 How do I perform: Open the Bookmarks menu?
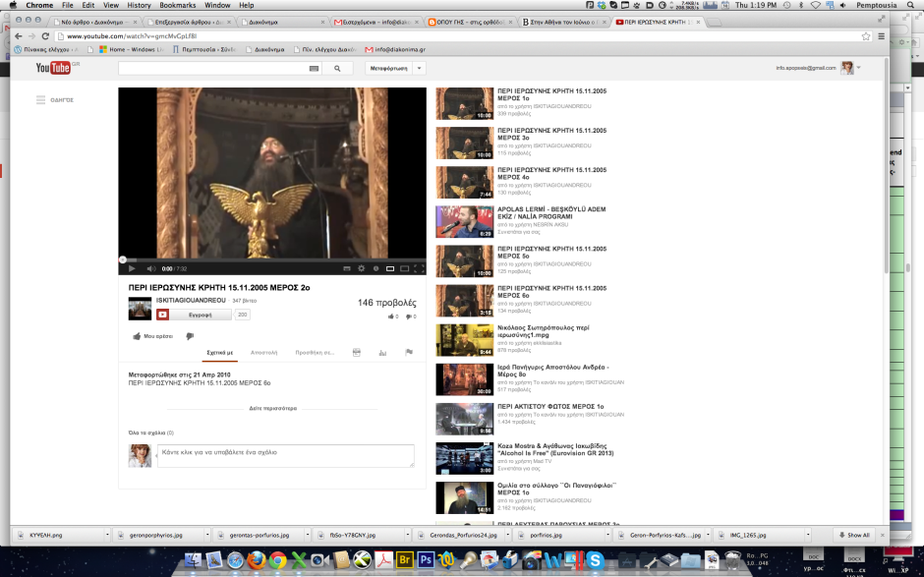(x=178, y=5)
